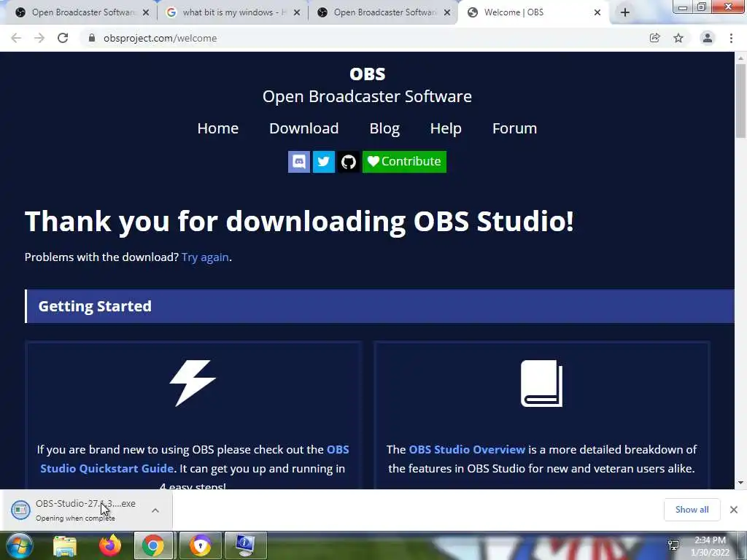This screenshot has height=560, width=747.
Task: Open the Help nav link
Action: pos(446,128)
